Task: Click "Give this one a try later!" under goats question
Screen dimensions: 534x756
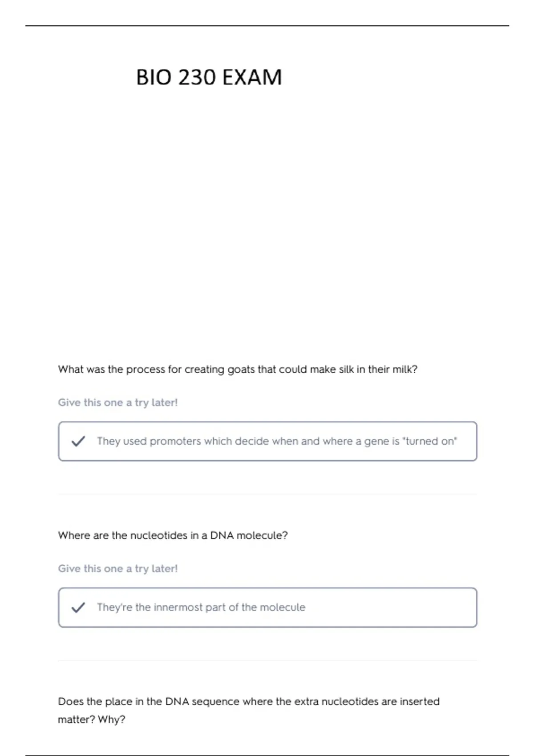Action: point(118,402)
